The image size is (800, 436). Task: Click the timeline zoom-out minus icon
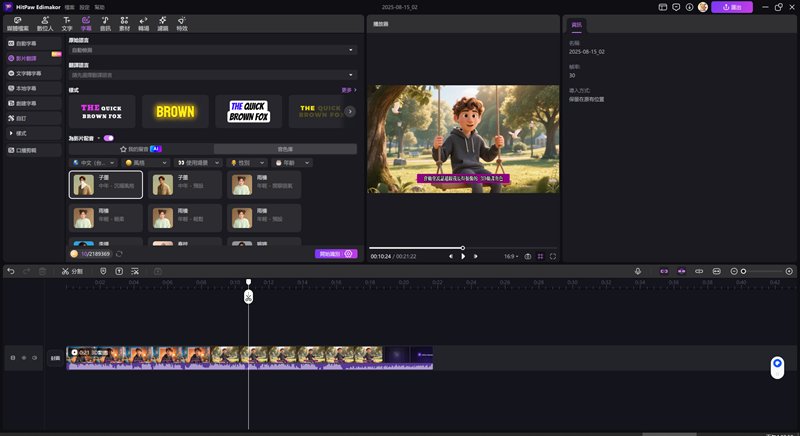tap(734, 271)
